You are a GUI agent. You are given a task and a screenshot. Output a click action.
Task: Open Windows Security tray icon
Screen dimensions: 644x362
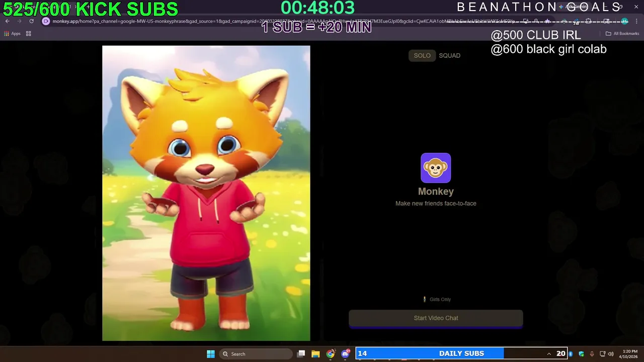[x=581, y=354]
